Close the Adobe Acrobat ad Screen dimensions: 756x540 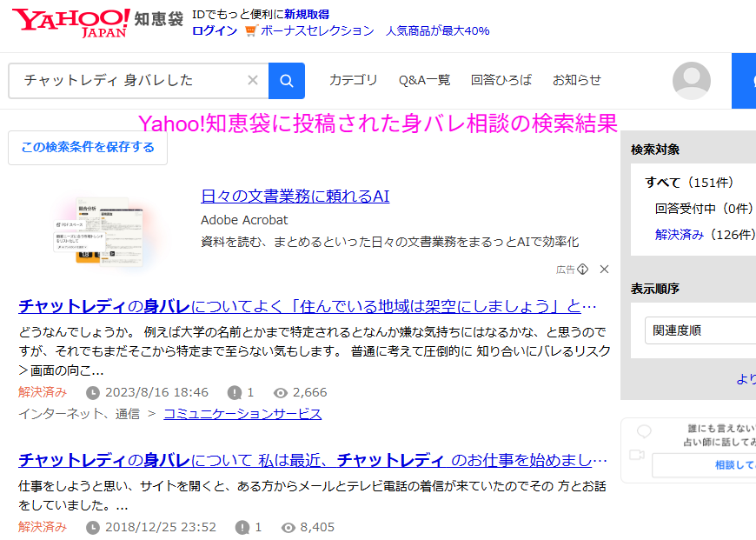(604, 270)
